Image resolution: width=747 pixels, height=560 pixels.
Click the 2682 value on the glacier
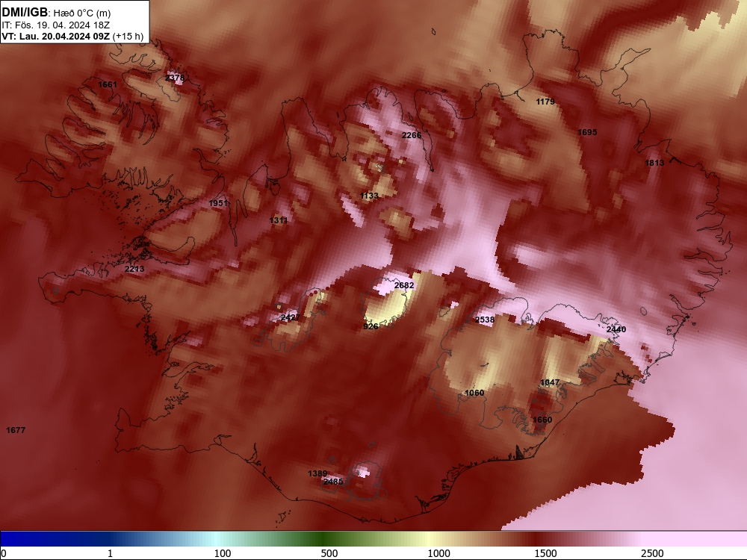404,284
